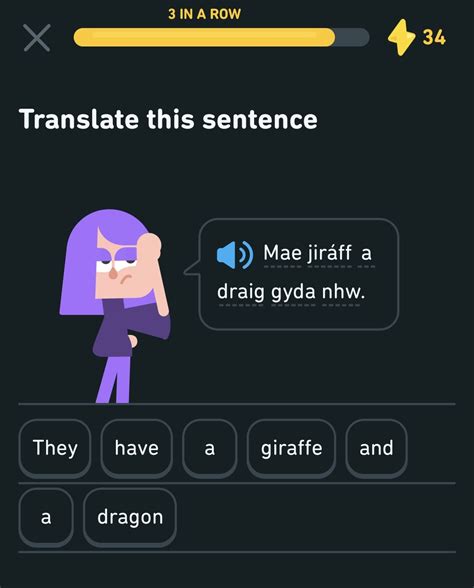Screen dimensions: 474x588
Task: Select the "giraffe" word tile
Action: (x=291, y=448)
